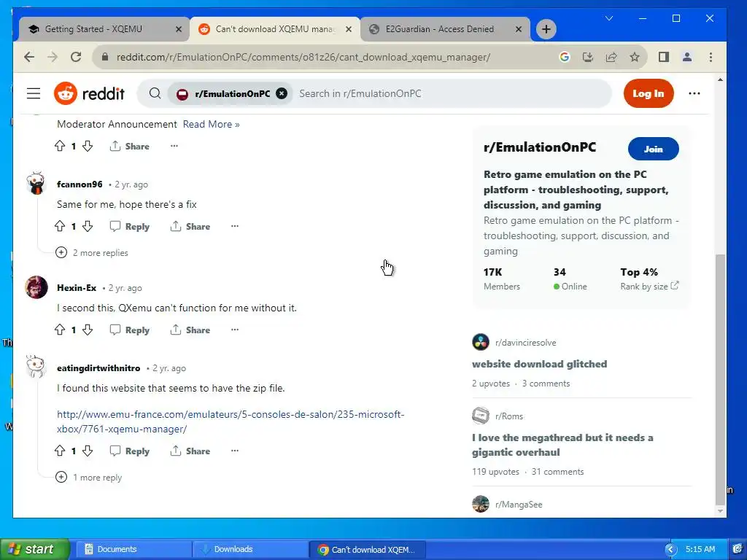Viewport: 747px width, 560px height.
Task: Open the megathread gigantic overhaul post
Action: point(562,445)
